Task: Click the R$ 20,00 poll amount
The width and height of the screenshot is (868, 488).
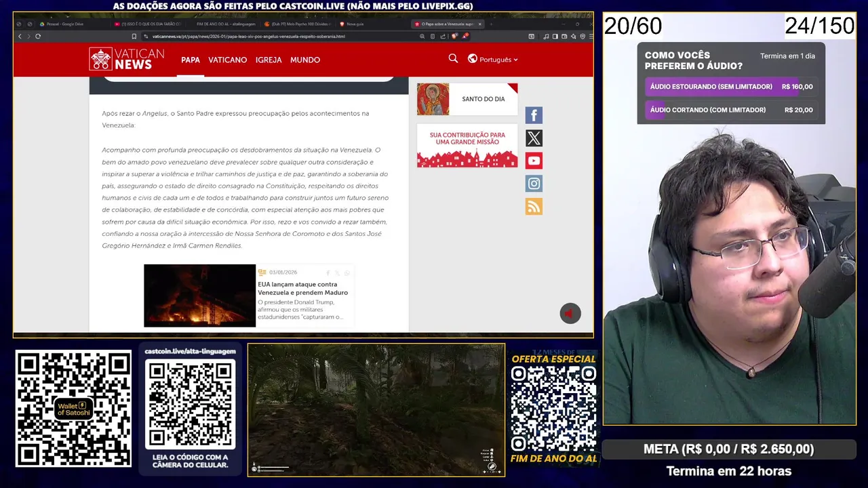Action: pyautogui.click(x=799, y=110)
